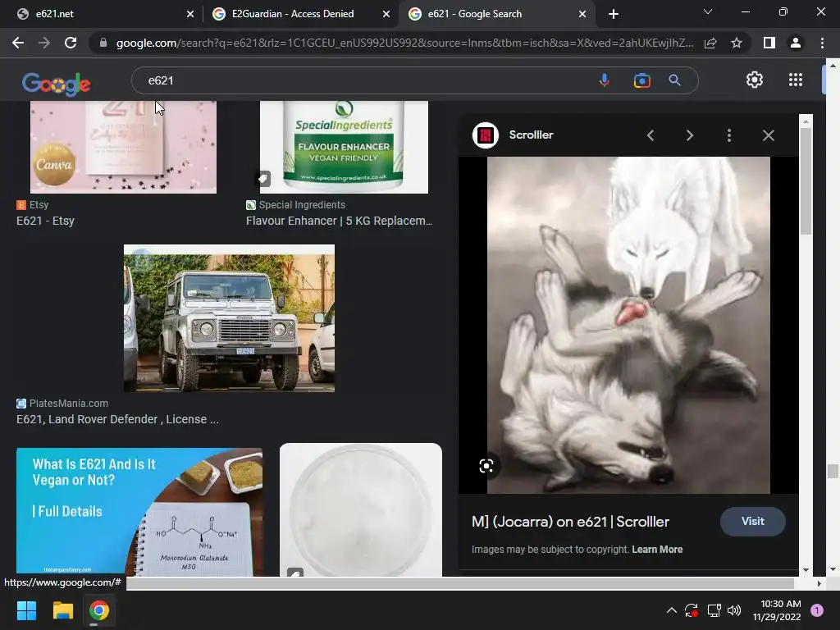Screen dimensions: 840x630
Task: Open preview panel more options menu
Action: click(728, 135)
